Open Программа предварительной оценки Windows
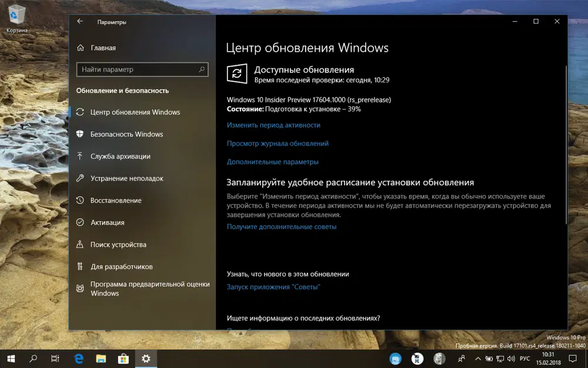The width and height of the screenshot is (588, 368). (x=142, y=289)
